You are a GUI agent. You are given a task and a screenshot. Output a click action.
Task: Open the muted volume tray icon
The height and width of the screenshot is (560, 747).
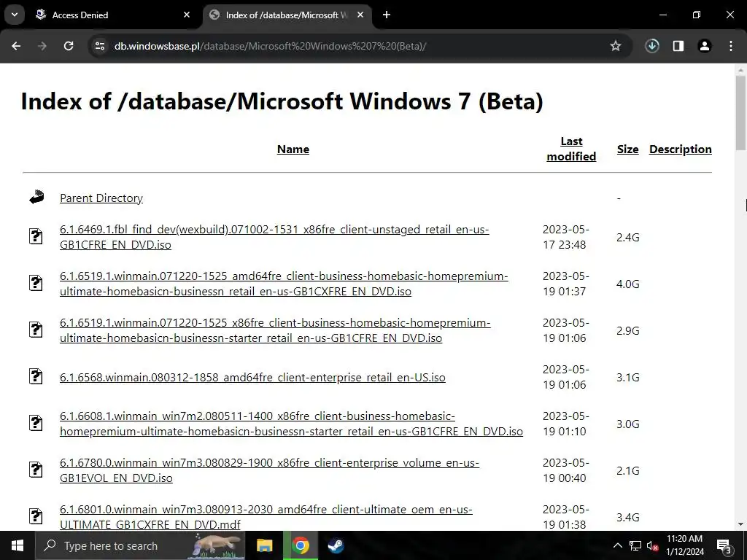(x=653, y=545)
